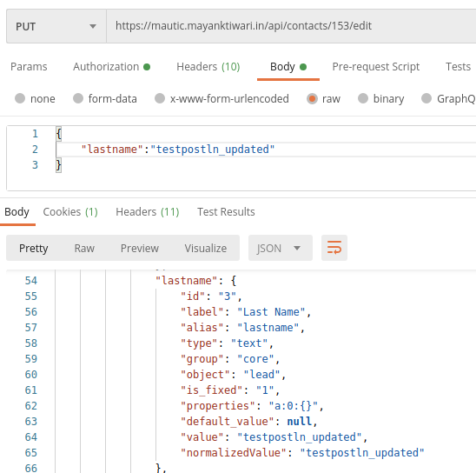The image size is (476, 473).
Task: Open the Test Results tab
Action: [x=226, y=212]
